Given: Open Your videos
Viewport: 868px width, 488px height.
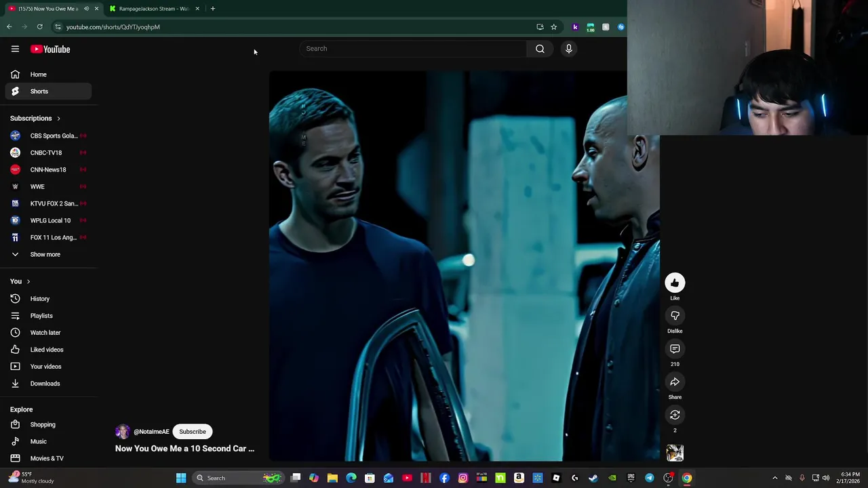Looking at the screenshot, I should pos(47,367).
